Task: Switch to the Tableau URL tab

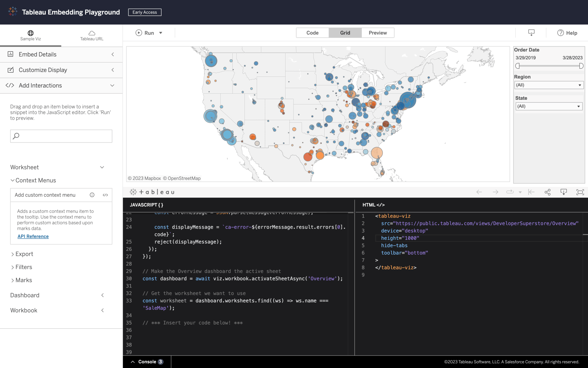Action: point(92,35)
